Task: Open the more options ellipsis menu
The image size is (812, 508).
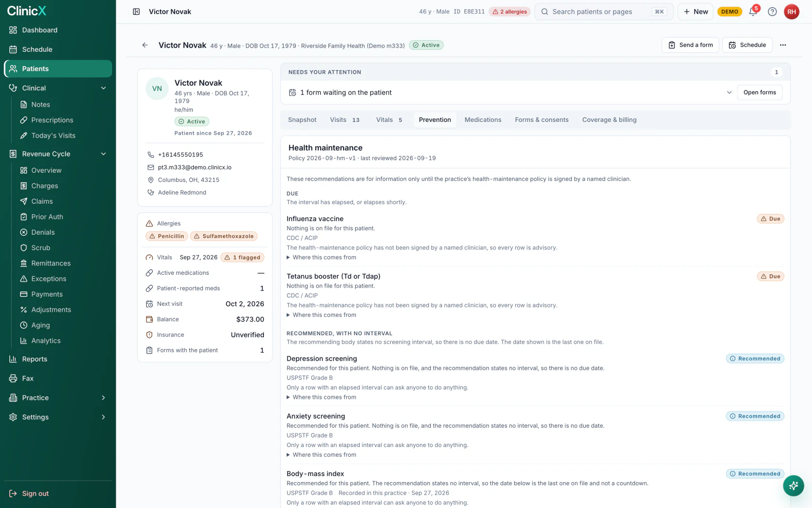Action: [x=783, y=45]
